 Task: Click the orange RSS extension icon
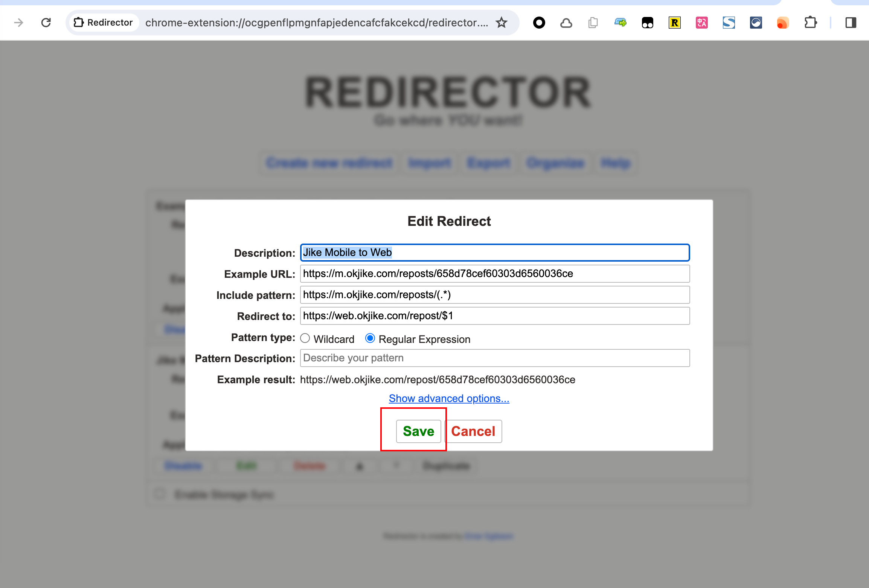(782, 23)
